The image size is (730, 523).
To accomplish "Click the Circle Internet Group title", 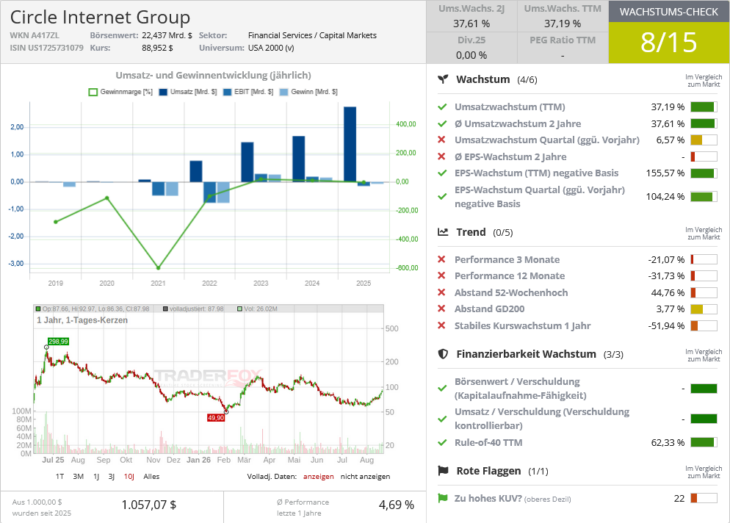I will click(x=100, y=17).
